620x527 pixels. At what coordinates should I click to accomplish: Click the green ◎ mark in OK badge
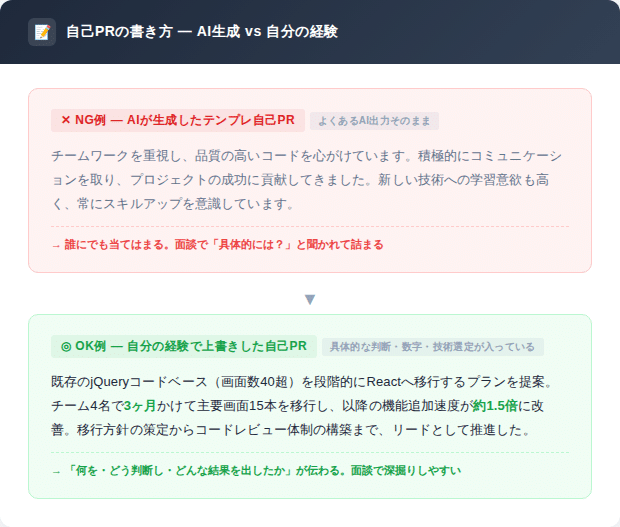66,346
